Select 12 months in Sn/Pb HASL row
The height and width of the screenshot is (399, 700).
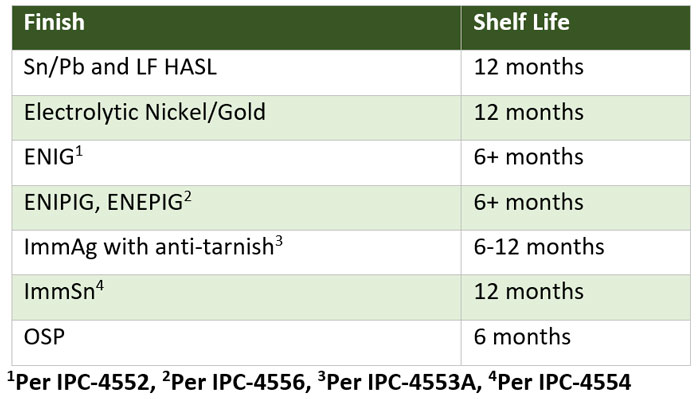[575, 72]
